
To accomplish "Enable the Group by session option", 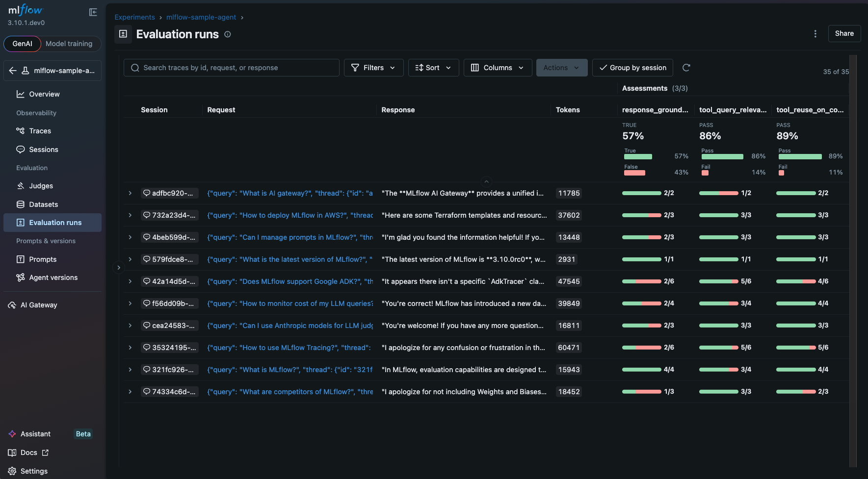I will 632,68.
